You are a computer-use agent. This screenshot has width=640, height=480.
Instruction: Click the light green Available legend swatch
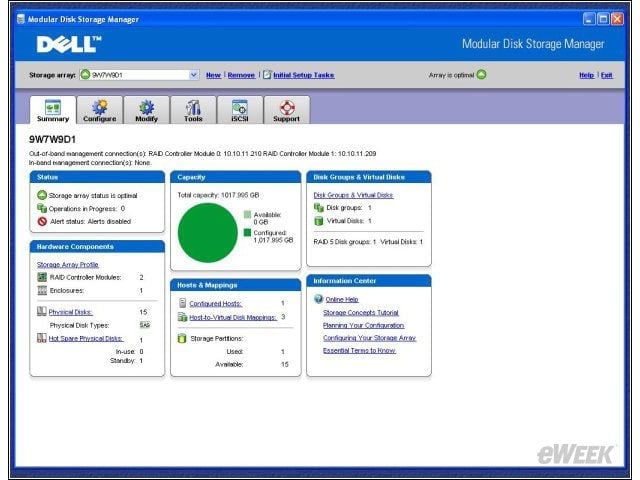point(247,215)
